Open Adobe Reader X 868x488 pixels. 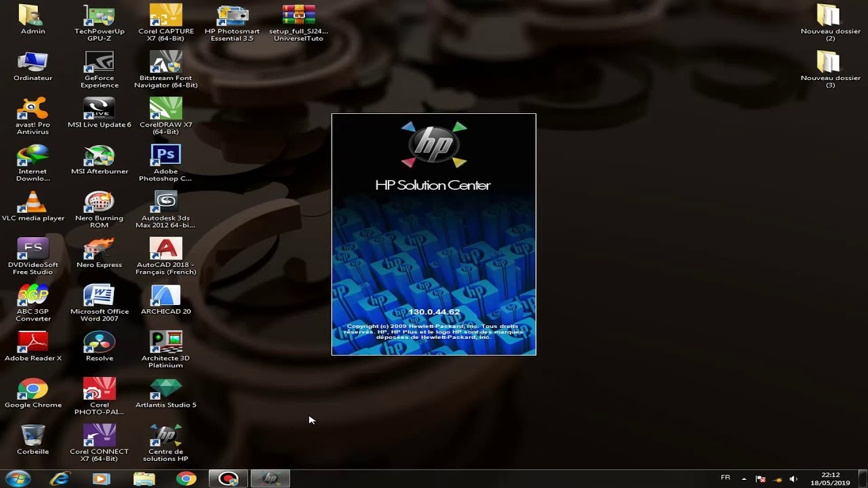point(33,347)
